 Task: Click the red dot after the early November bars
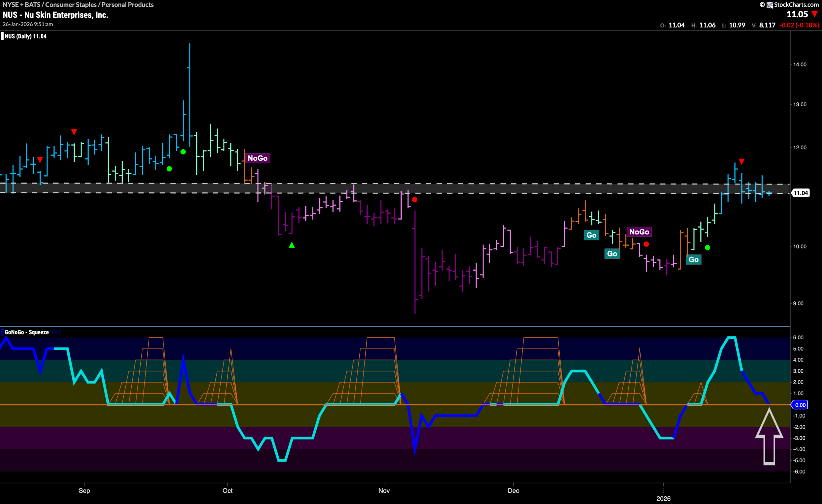(415, 200)
